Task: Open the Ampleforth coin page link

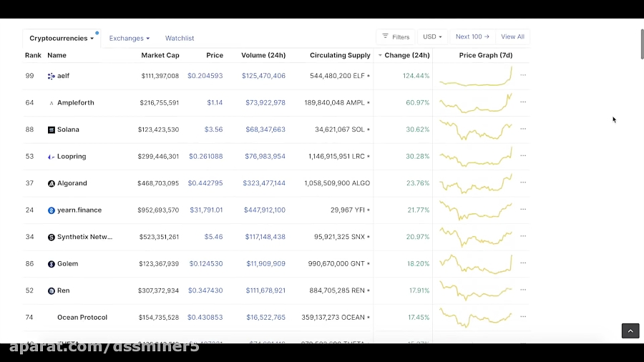Action: click(76, 102)
